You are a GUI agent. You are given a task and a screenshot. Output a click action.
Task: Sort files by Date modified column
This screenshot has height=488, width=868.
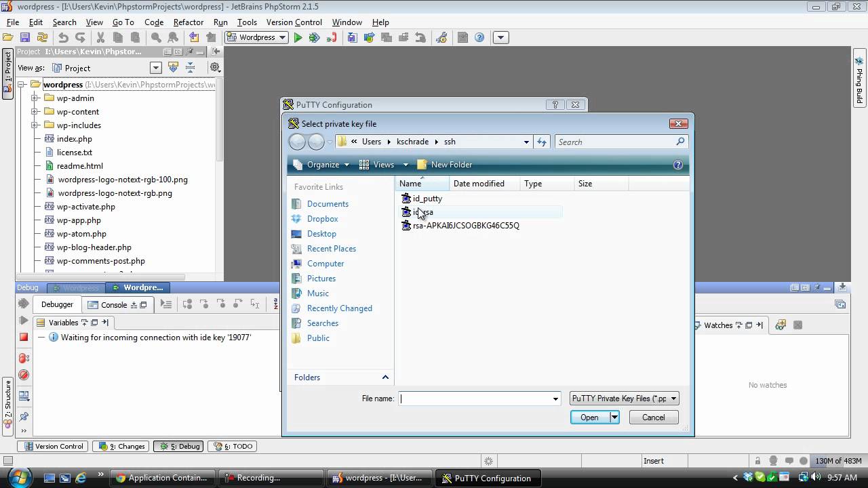pyautogui.click(x=484, y=184)
